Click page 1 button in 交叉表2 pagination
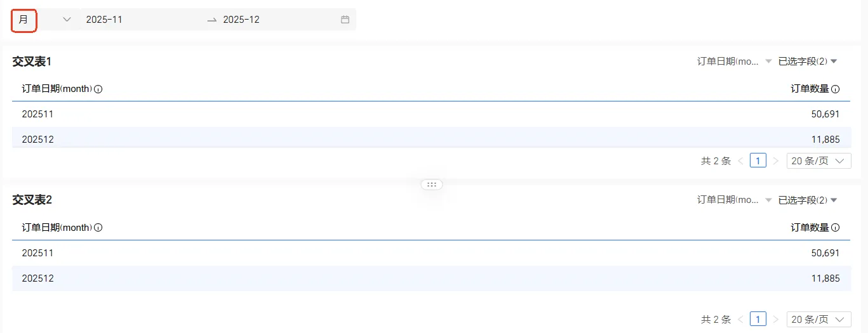 [758, 319]
